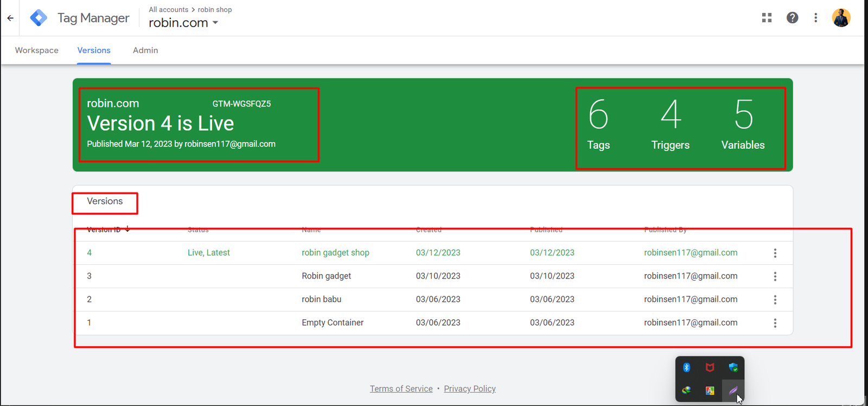Switch to the Workspace tab
868x406 pixels.
(37, 50)
